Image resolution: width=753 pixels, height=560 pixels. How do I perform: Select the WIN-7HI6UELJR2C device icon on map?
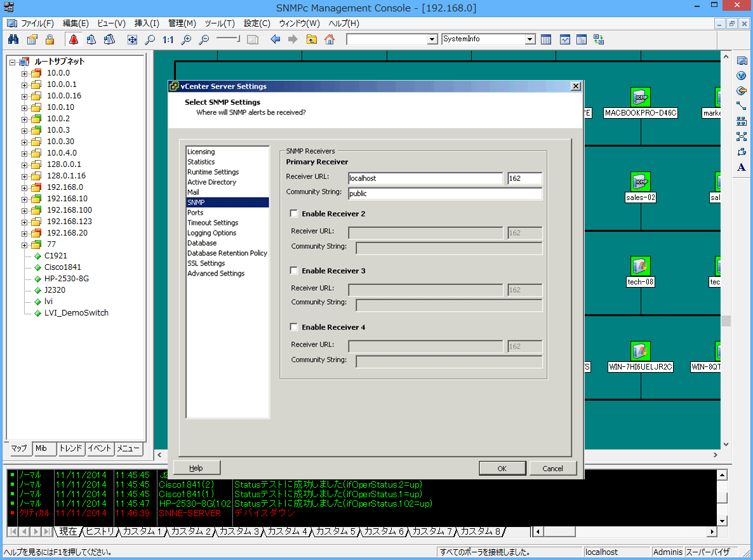[641, 351]
